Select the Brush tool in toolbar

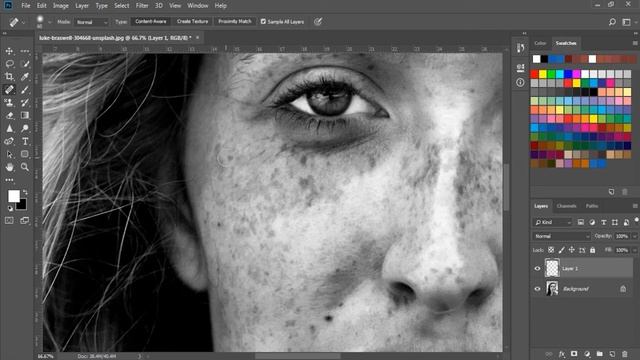[x=25, y=90]
